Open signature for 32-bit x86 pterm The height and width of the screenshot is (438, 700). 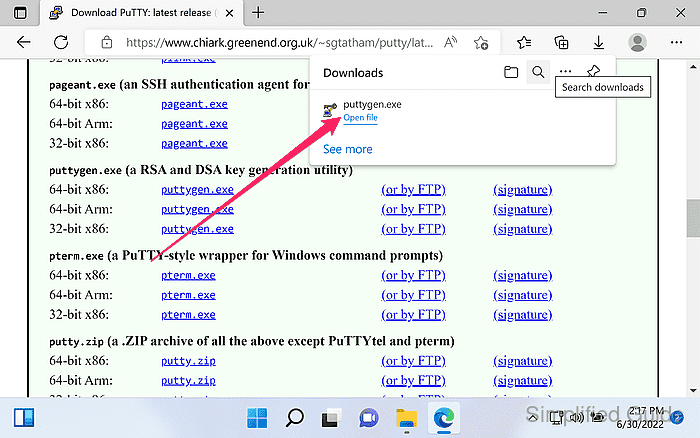(x=523, y=315)
